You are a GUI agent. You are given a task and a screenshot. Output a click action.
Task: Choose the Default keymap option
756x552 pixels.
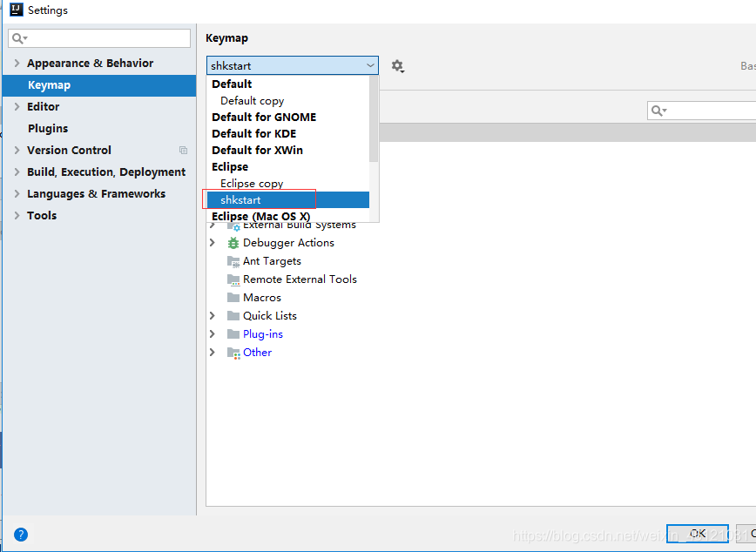[287, 84]
